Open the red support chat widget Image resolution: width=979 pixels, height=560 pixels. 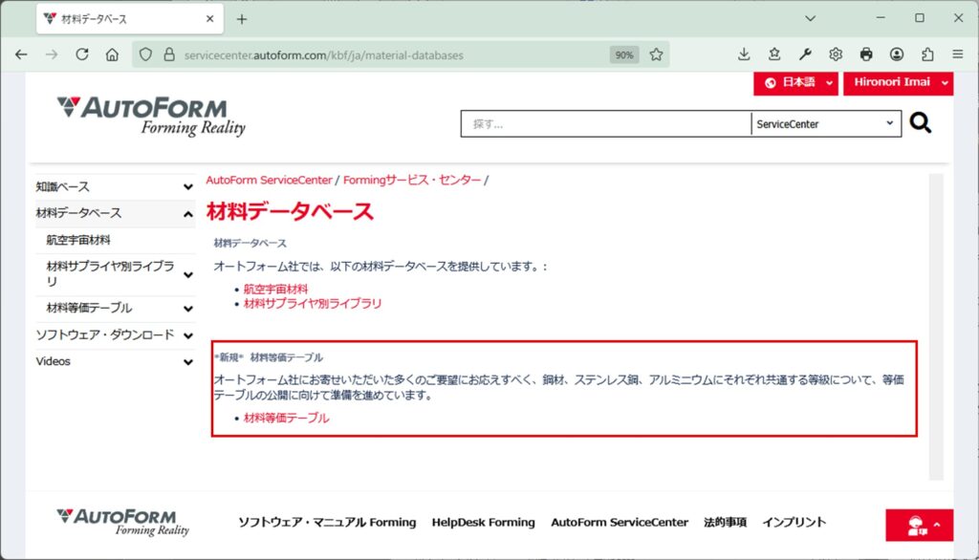(x=919, y=526)
